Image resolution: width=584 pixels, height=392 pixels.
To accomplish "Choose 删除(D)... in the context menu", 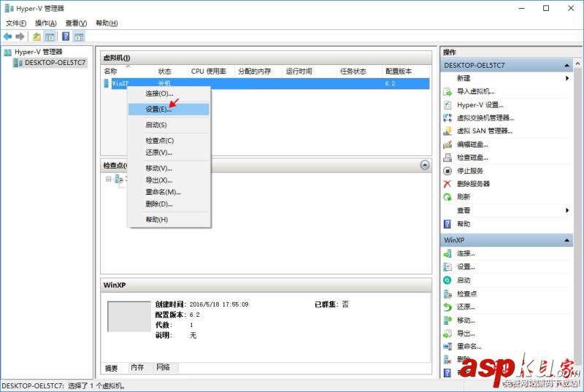I will pyautogui.click(x=169, y=204).
